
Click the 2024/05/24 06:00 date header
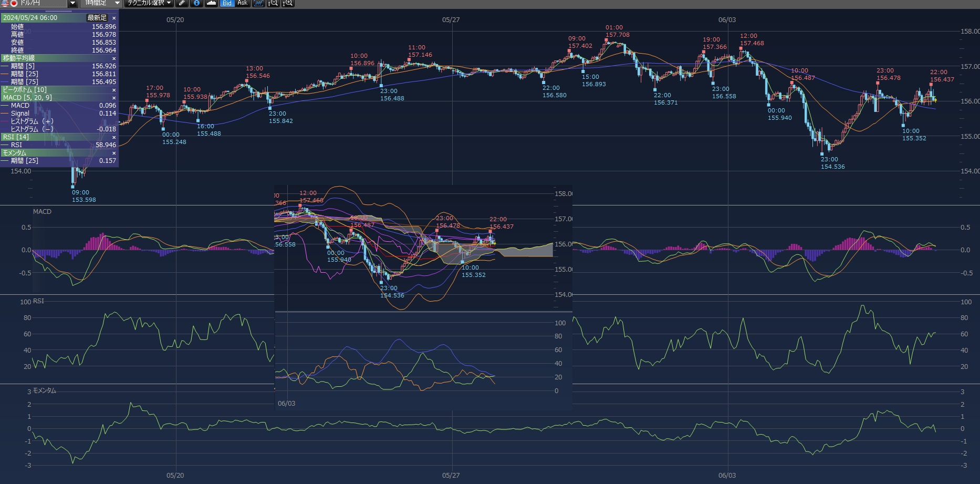click(30, 18)
